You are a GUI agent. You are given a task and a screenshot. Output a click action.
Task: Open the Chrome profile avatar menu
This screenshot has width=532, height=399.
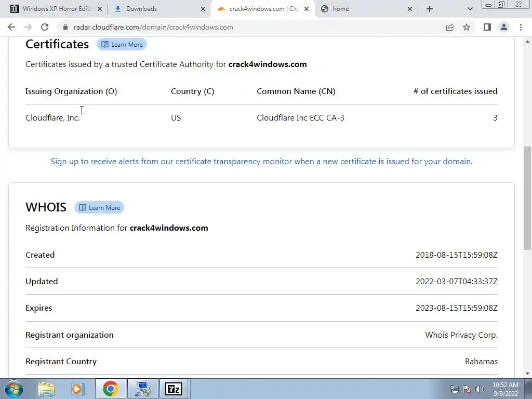tap(504, 27)
